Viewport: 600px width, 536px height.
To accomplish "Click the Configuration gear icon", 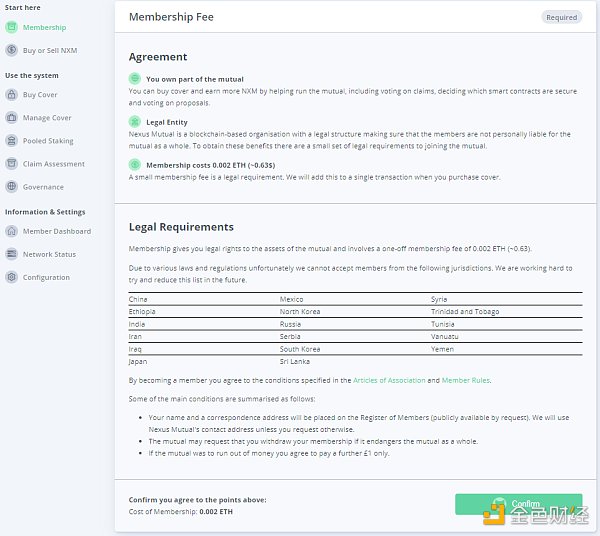I will [x=11, y=277].
